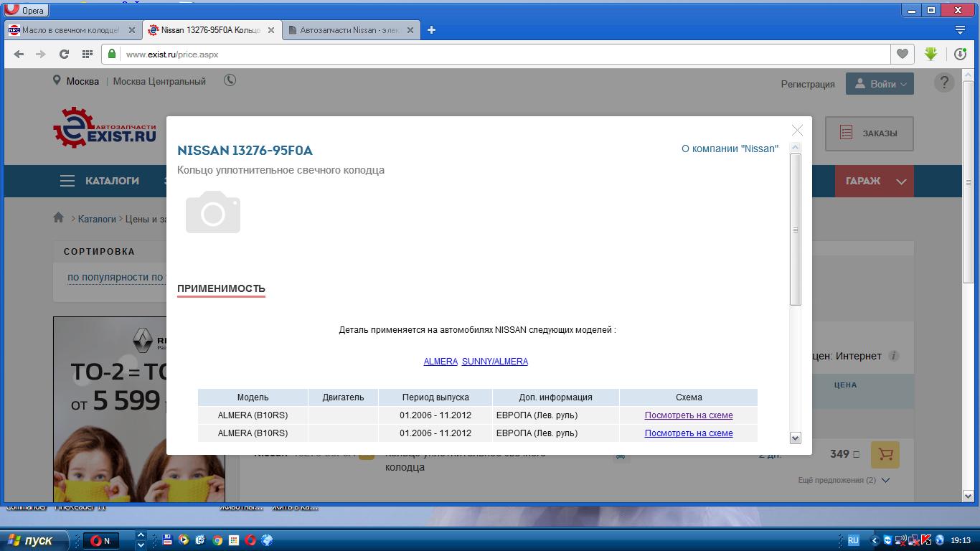980x551 pixels.
Task: Click the 'Схема' column header
Action: click(x=689, y=397)
